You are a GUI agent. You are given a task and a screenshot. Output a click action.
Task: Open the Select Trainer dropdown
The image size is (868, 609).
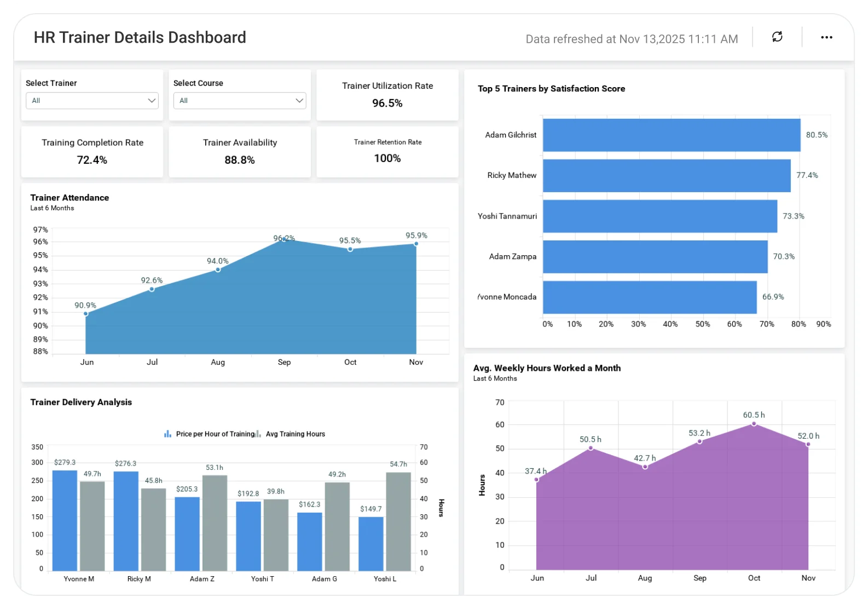[92, 101]
